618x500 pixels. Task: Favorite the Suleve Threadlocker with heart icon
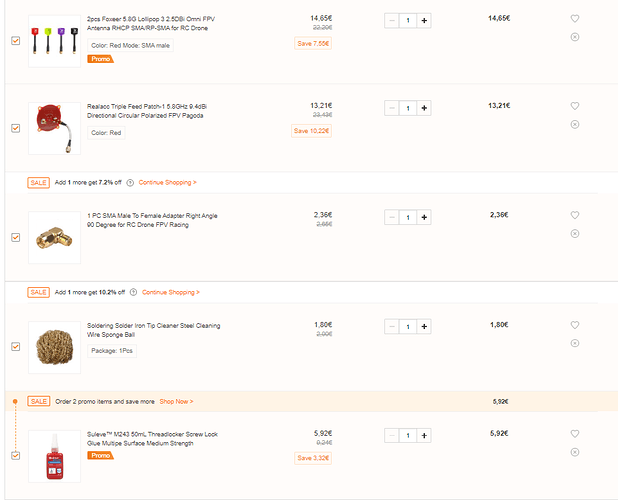575,434
